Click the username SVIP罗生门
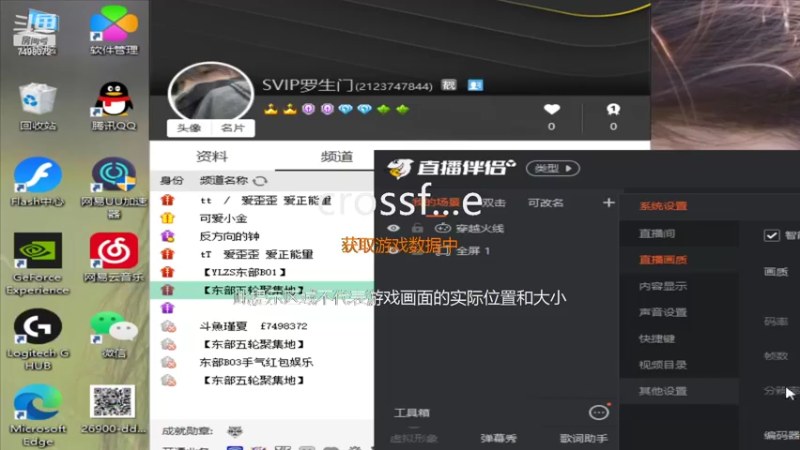This screenshot has width=800, height=450. click(x=308, y=85)
